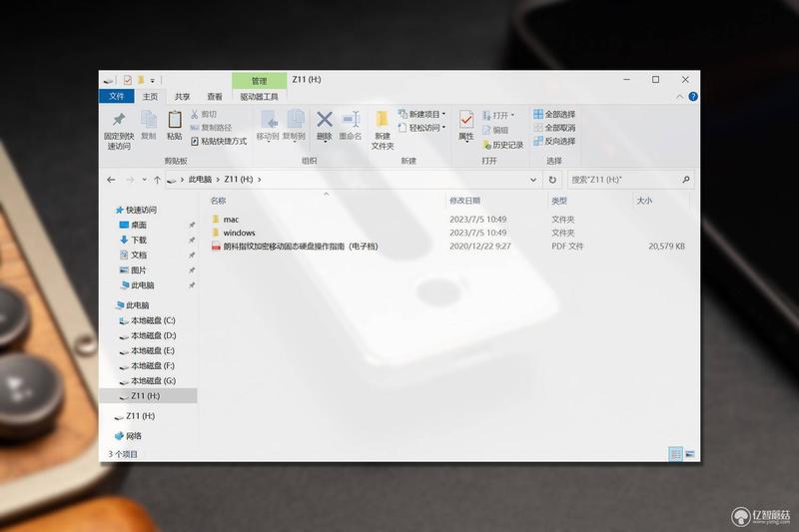Switch to the Home (主页) ribbon tab
Image resolution: width=799 pixels, height=532 pixels.
click(150, 96)
